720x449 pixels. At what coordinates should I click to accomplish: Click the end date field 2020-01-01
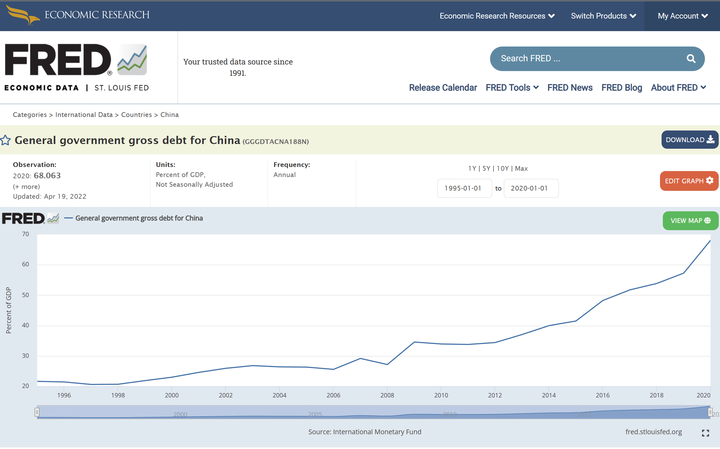(x=531, y=188)
